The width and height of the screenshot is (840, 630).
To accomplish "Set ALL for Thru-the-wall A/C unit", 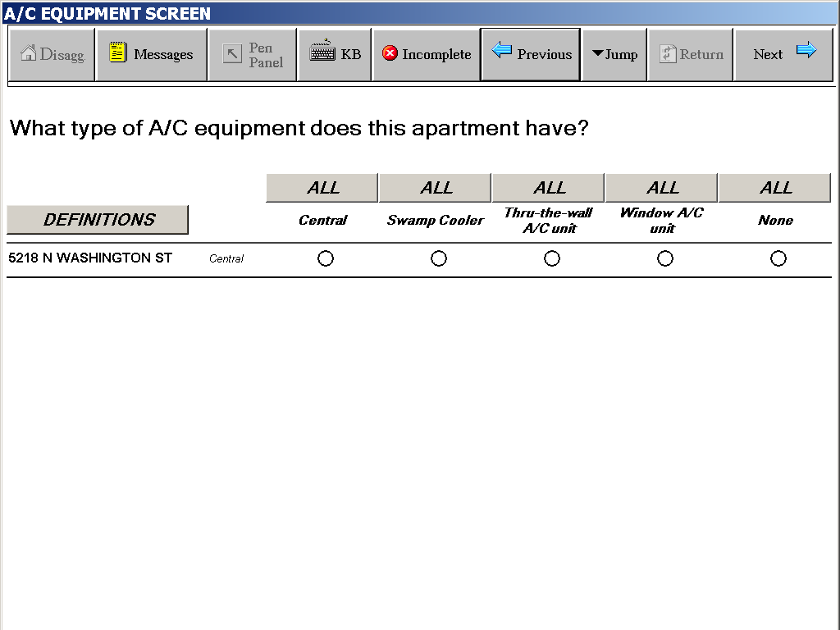I will (549, 188).
